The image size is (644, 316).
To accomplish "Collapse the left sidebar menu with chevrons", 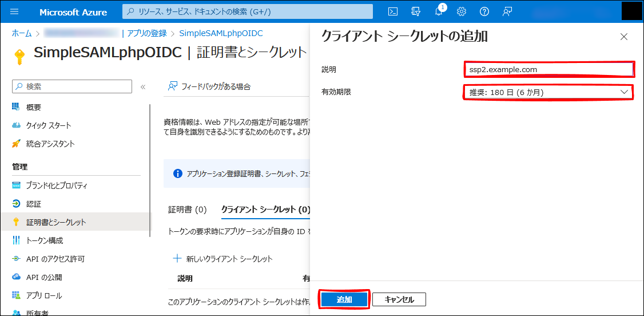I will (143, 86).
